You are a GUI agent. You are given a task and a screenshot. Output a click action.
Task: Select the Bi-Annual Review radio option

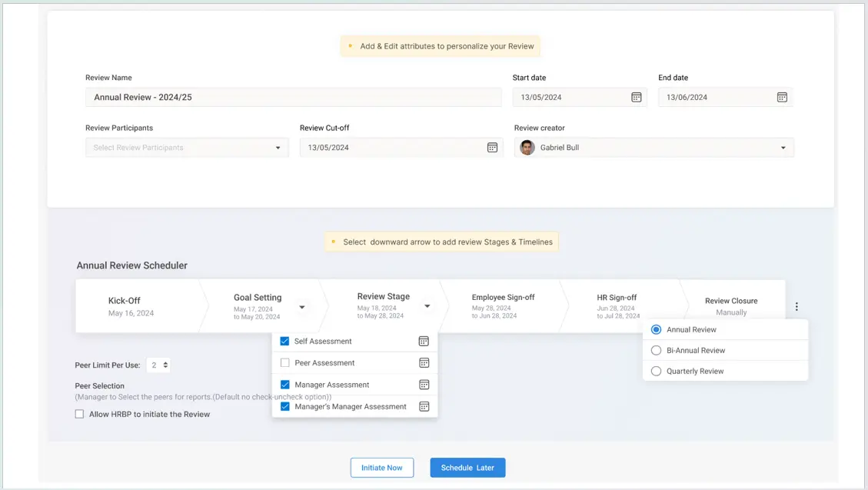point(656,350)
